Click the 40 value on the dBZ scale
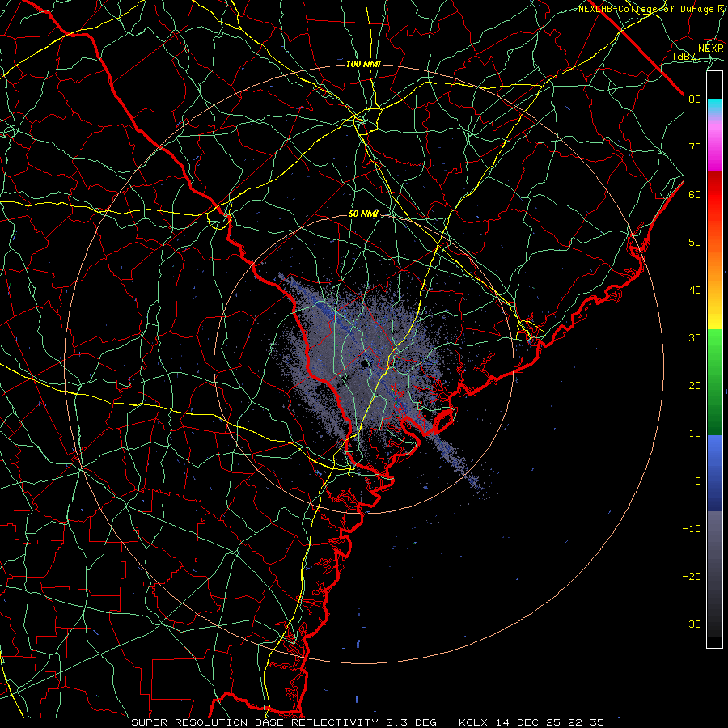 point(695,290)
